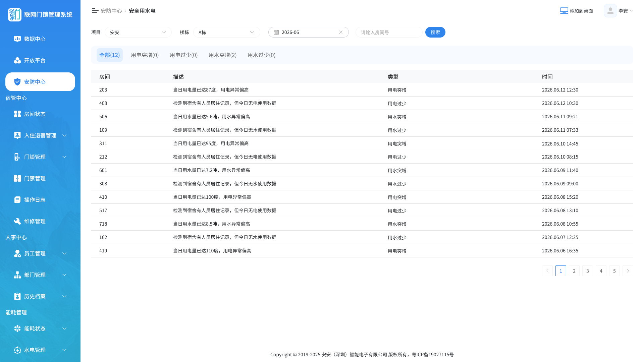The height and width of the screenshot is (362, 644).
Task: Click the 安防中心 breadcrumb
Action: point(111,11)
